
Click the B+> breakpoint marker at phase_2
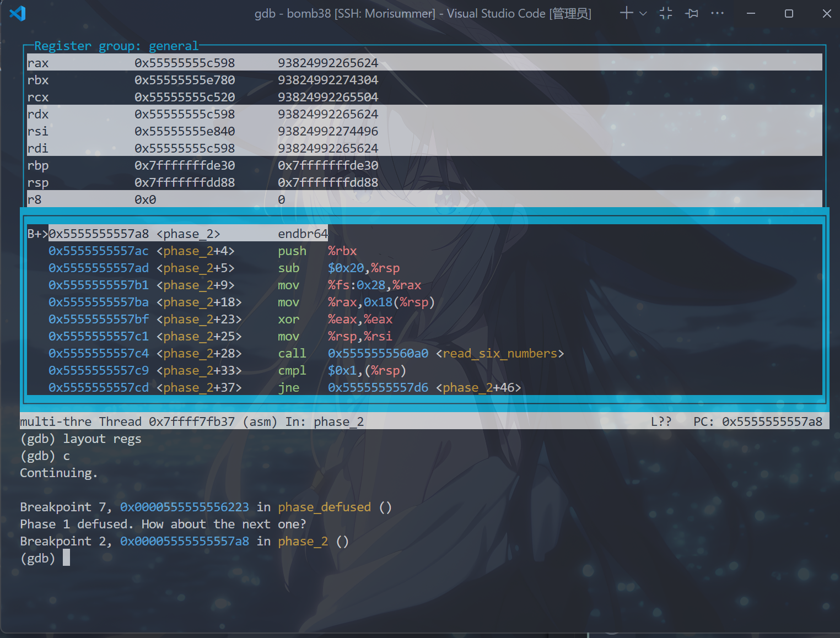[x=37, y=234]
